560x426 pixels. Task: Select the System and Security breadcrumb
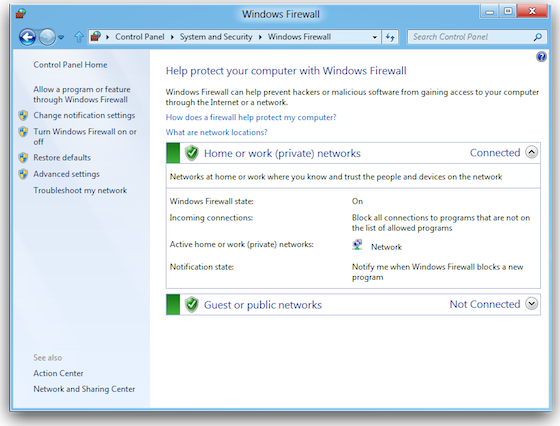pos(216,37)
